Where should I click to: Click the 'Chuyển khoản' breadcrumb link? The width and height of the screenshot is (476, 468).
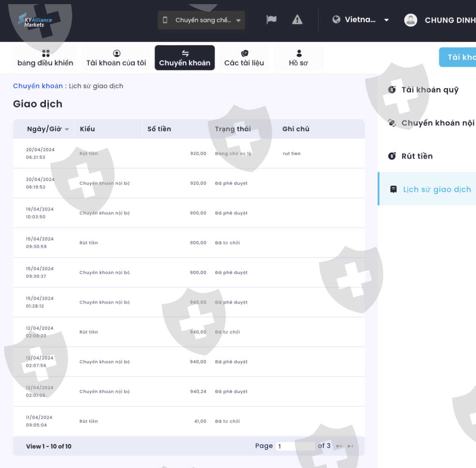coord(38,86)
